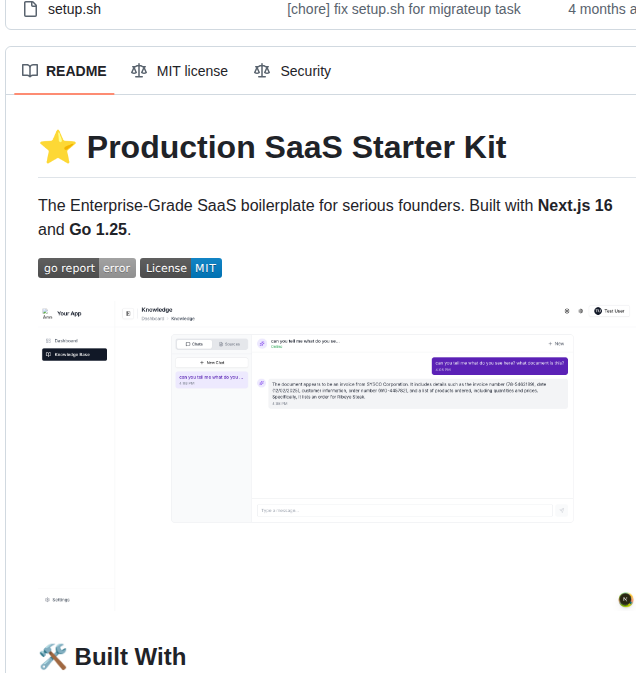Click the hammer and wrench emoji
The height and width of the screenshot is (673, 636).
[x=53, y=657]
